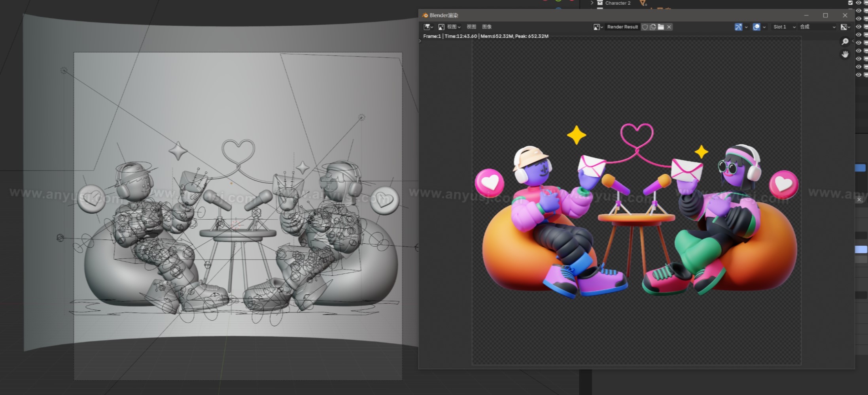Open the display channels dropdown

[x=845, y=27]
